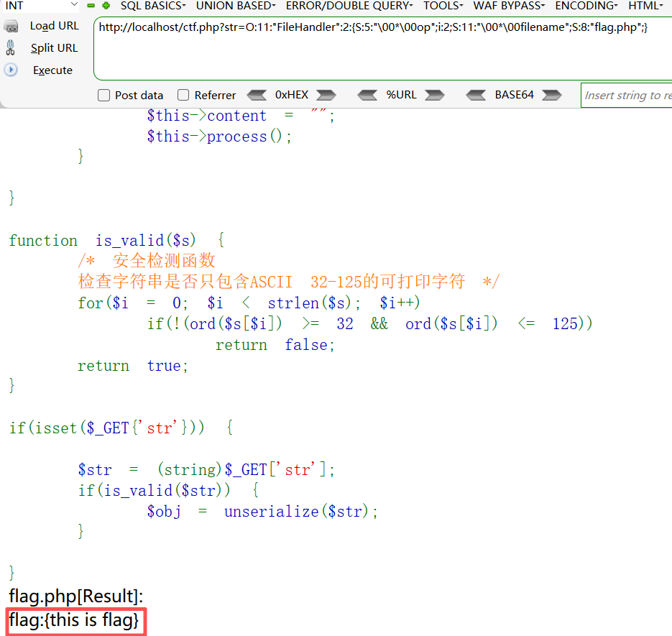This screenshot has height=636, width=672.
Task: Click the '安全检测函数' comment line
Action: pyautogui.click(x=146, y=261)
